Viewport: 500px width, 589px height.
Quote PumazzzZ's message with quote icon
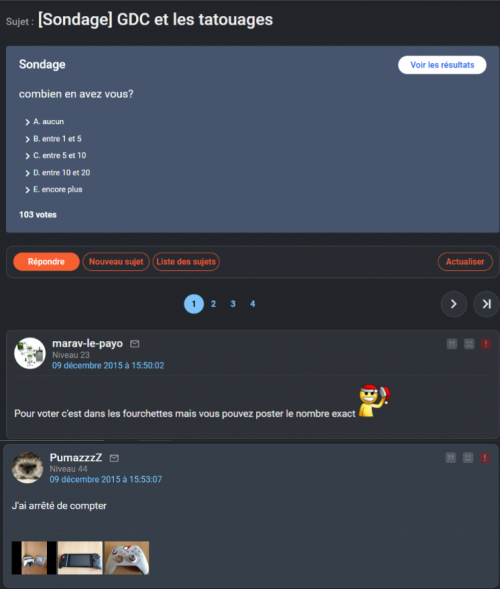(451, 458)
